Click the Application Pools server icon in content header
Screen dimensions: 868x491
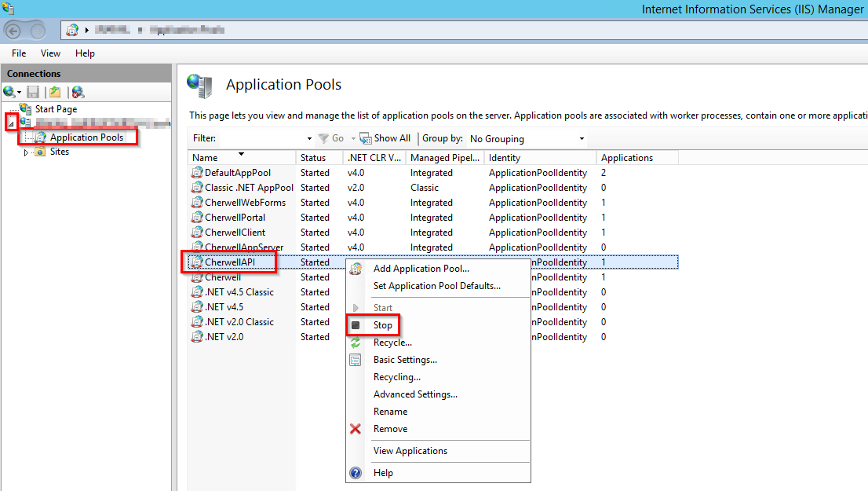[x=201, y=84]
